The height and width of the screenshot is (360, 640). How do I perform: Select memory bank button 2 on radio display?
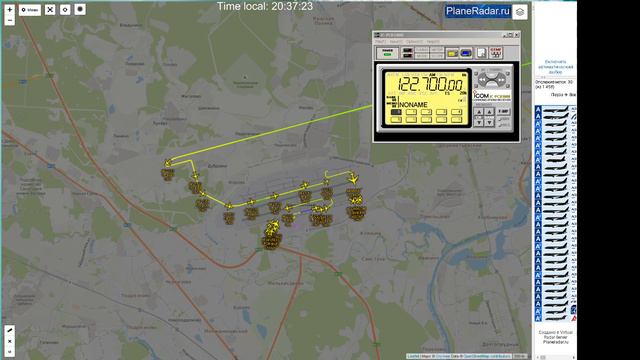point(426,112)
